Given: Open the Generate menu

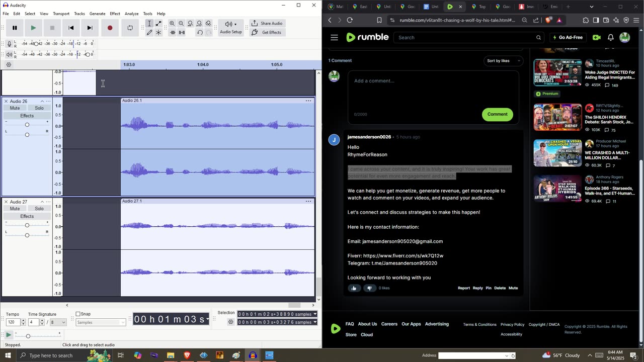Looking at the screenshot, I should click(97, 14).
